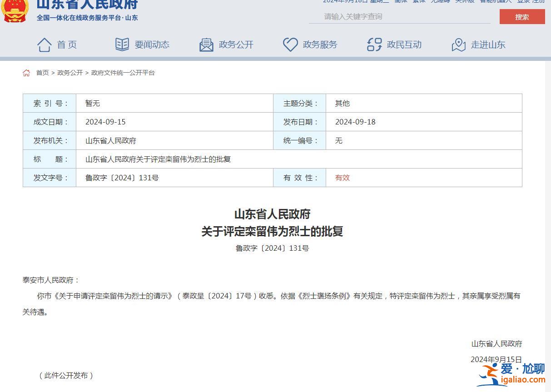Click the heart icon for 政务服务
Image resolution: width=551 pixels, height=392 pixels.
click(290, 45)
